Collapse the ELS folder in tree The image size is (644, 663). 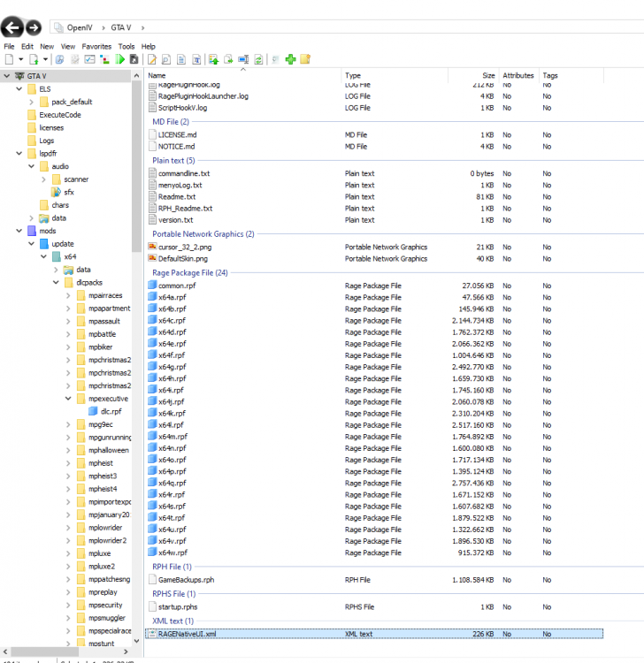coord(19,89)
